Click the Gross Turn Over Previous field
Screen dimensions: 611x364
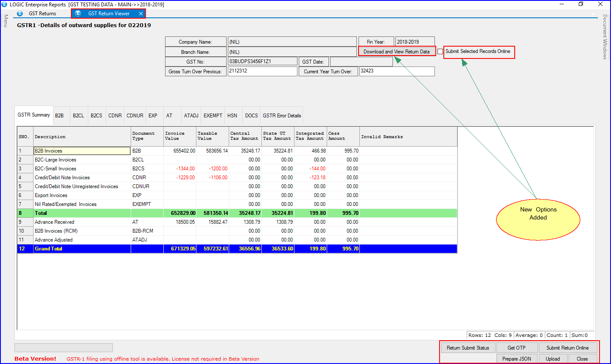(262, 71)
